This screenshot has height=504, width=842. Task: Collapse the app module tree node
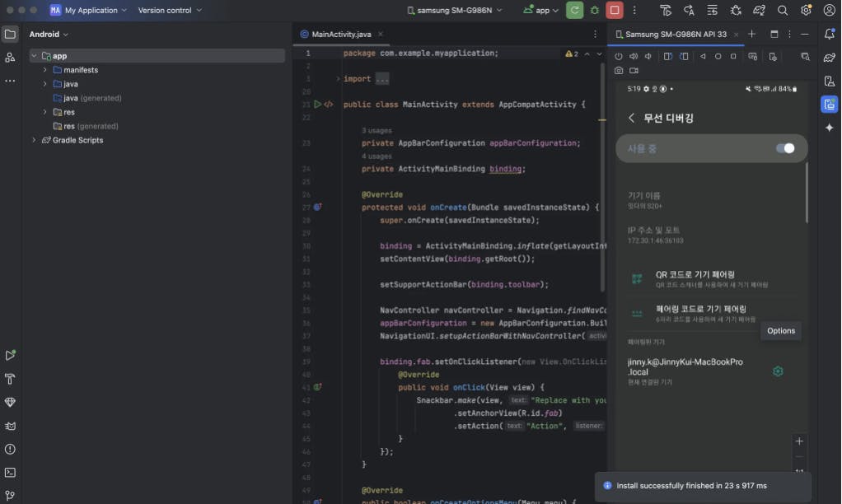tap(34, 56)
